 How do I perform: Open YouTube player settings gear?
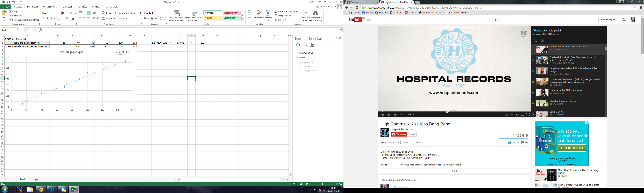point(517,115)
